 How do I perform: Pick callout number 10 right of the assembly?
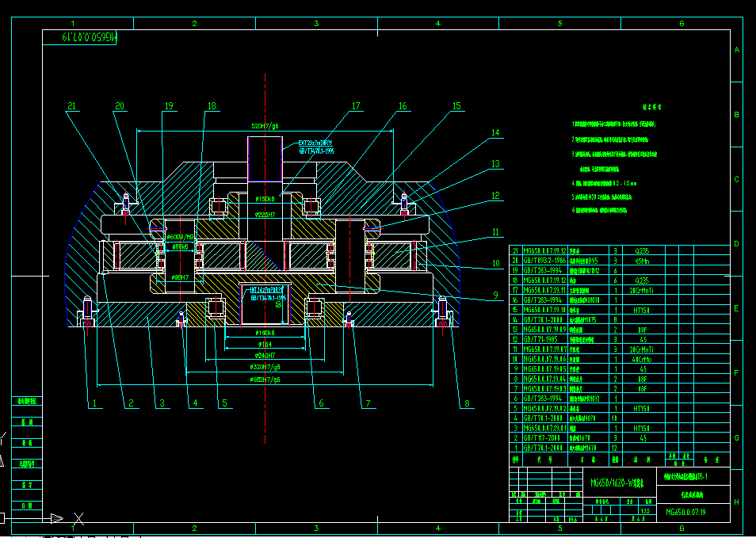click(495, 263)
